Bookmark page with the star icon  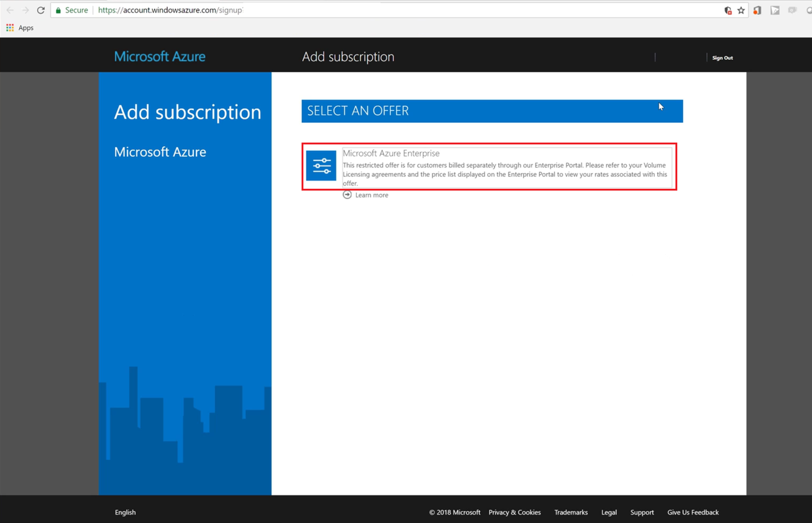click(x=741, y=10)
